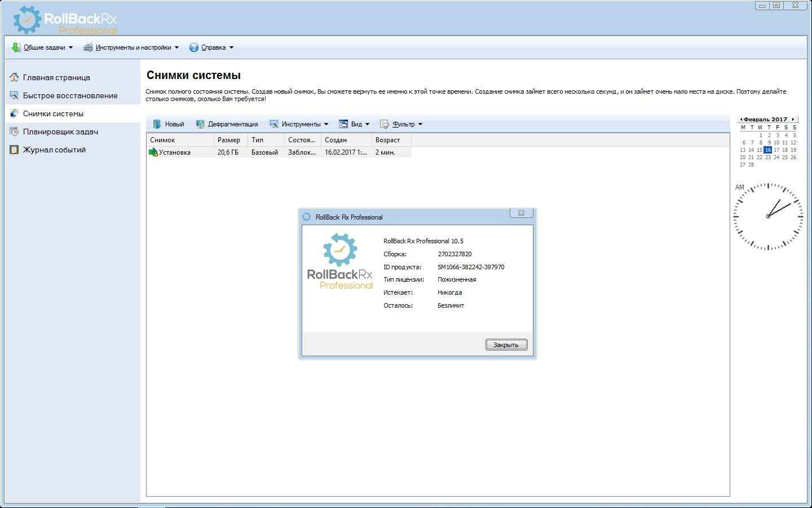Click the product ID SM1066-382242-397970
812x508 pixels.
coord(471,267)
